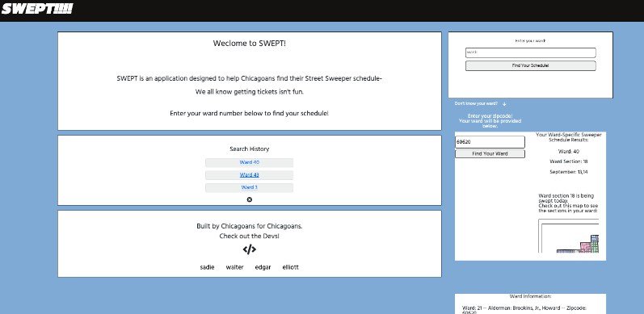Click 'Check out the Devs!' text
The image size is (644, 314).
[250, 236]
